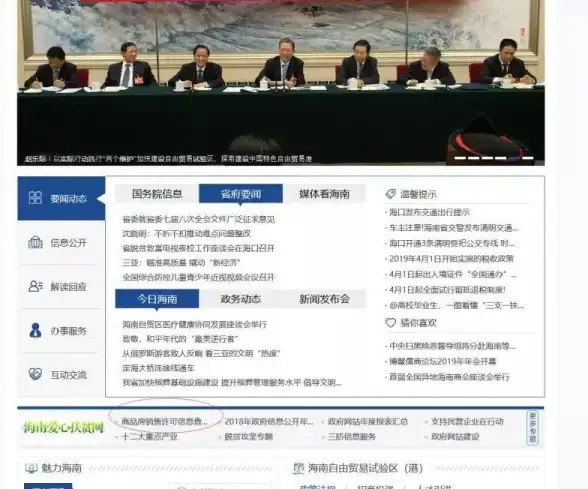Click the 办事服务 person icon

[35, 330]
